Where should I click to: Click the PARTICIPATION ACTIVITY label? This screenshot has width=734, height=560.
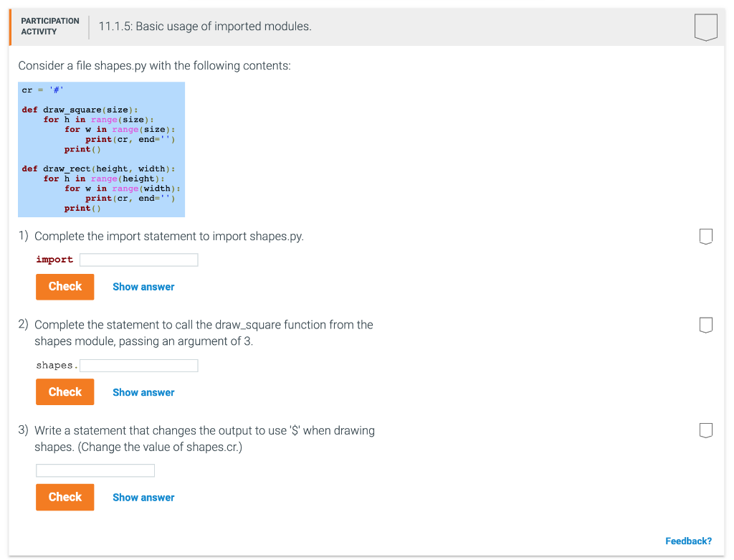coord(49,26)
